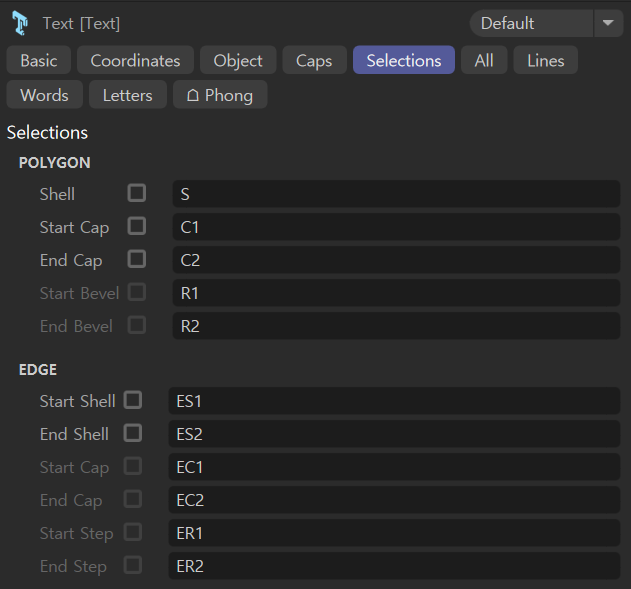Check the edge Start Shell checkbox
This screenshot has height=589, width=631.
[x=133, y=400]
